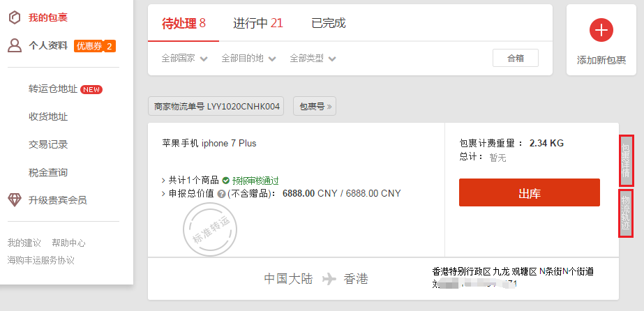Image resolution: width=644 pixels, height=311 pixels.
Task: Expand the 包裹号 chevron tag
Action: [x=315, y=106]
